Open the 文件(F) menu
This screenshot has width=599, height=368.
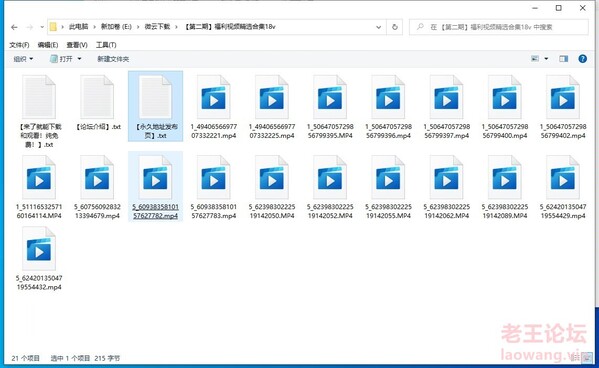[x=19, y=45]
